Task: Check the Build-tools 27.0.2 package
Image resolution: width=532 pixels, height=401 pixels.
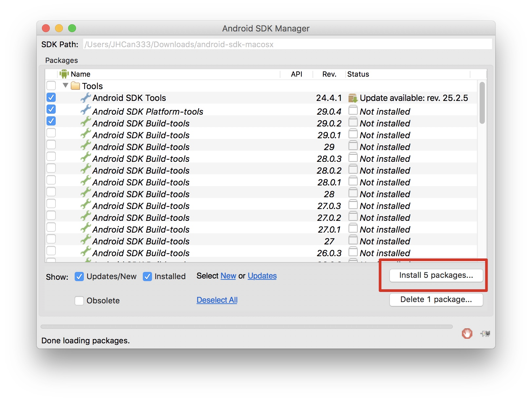Action: 51,215
